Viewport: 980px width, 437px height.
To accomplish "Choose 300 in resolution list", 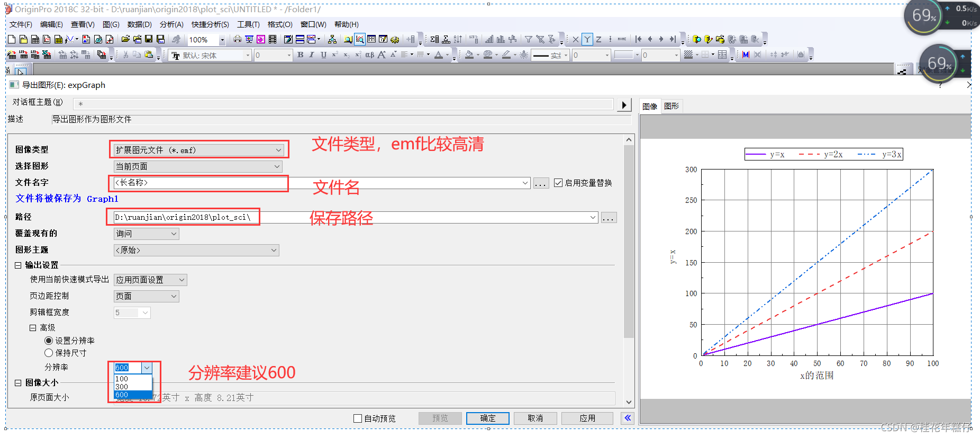I will coord(133,387).
